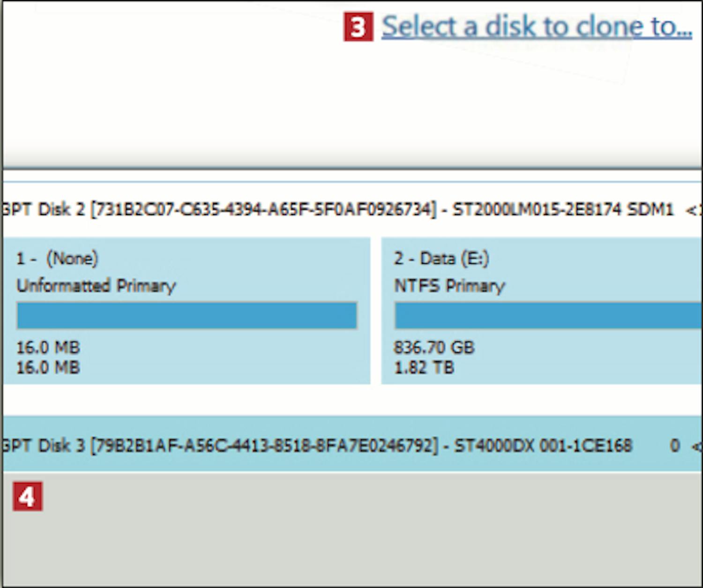Select the GPT Disk 2 header row

click(351, 209)
